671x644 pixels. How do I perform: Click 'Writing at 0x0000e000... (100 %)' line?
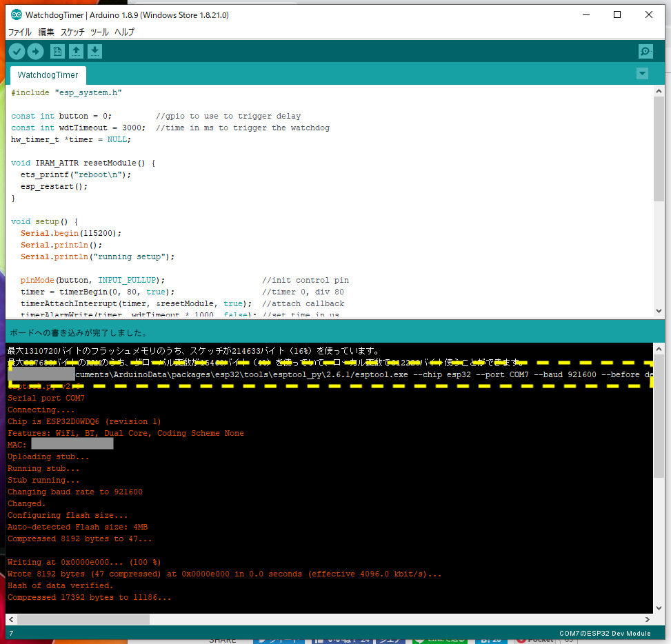click(84, 562)
